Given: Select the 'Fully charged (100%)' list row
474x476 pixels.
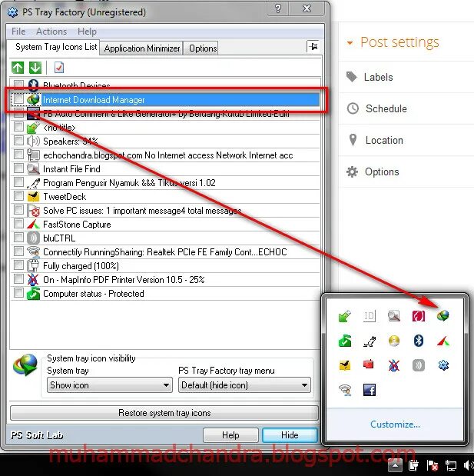Looking at the screenshot, I should pyautogui.click(x=166, y=266).
